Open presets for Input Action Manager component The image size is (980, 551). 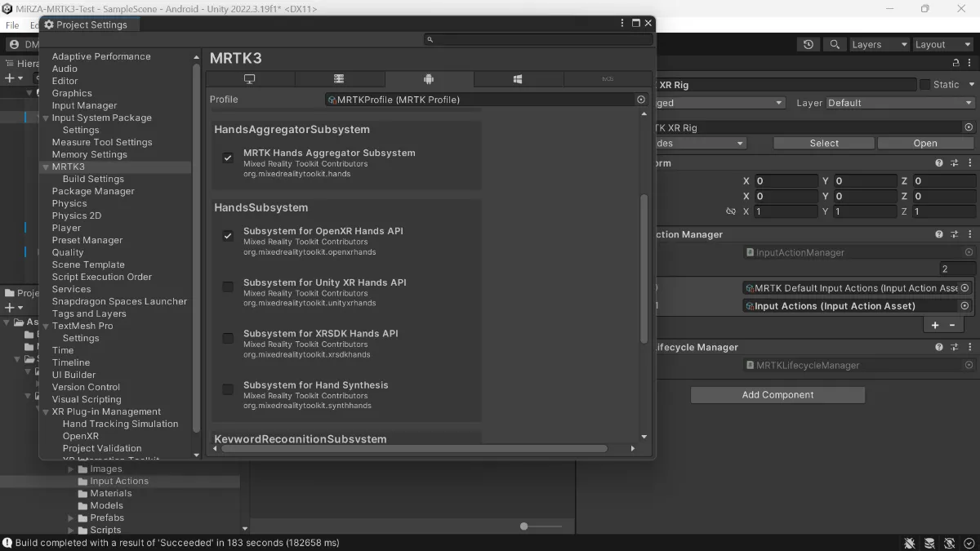[954, 235]
